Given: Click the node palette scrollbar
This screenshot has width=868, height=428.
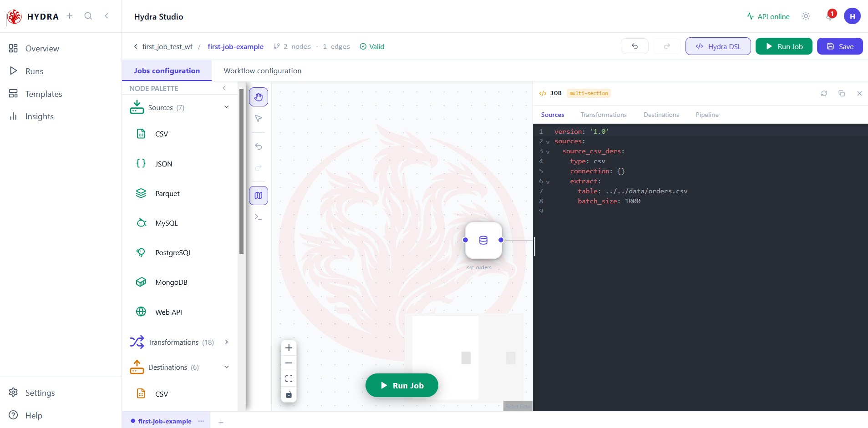Looking at the screenshot, I should (241, 171).
